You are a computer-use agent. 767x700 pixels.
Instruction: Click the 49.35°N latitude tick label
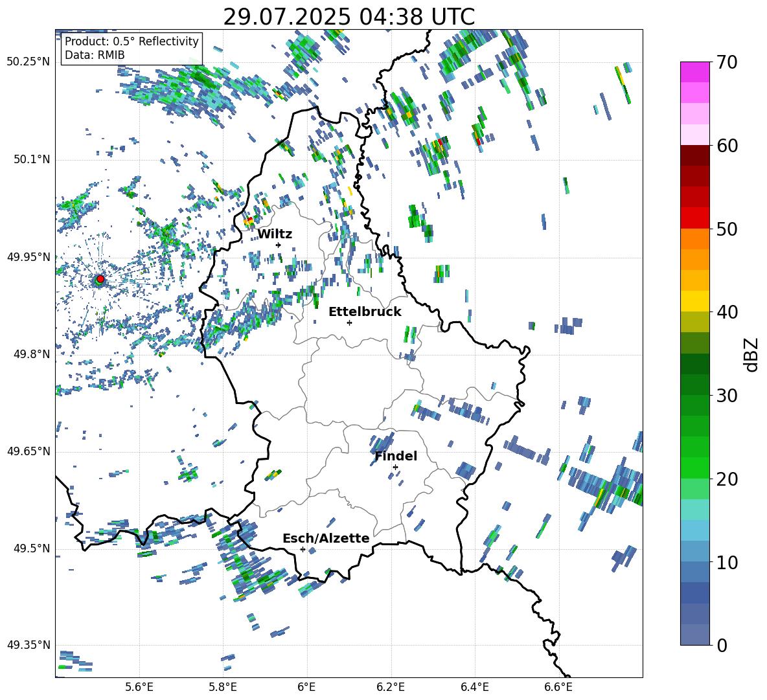[x=29, y=645]
